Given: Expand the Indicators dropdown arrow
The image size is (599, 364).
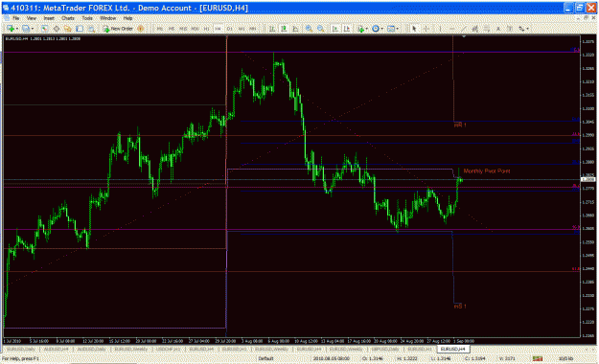Looking at the screenshot, I should tap(366, 29).
